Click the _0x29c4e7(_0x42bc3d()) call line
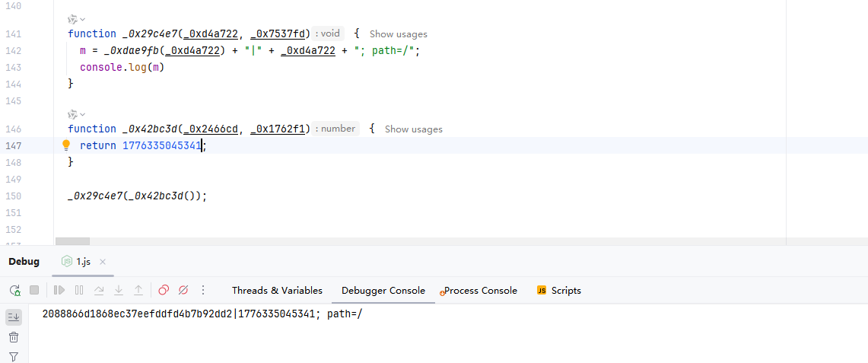868x363 pixels. [x=137, y=196]
